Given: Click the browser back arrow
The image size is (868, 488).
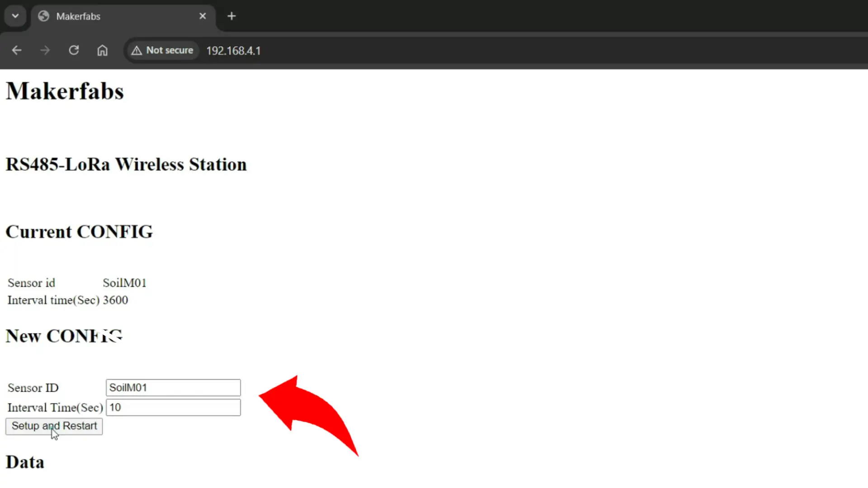Looking at the screenshot, I should point(17,50).
